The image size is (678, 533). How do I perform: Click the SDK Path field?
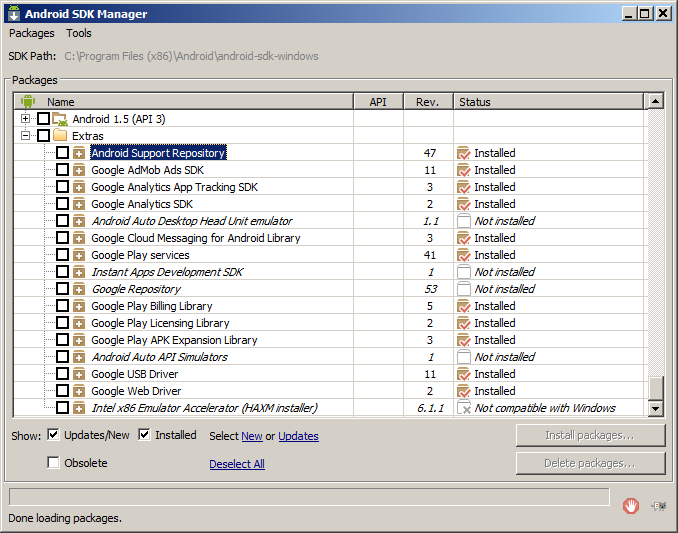click(x=192, y=56)
